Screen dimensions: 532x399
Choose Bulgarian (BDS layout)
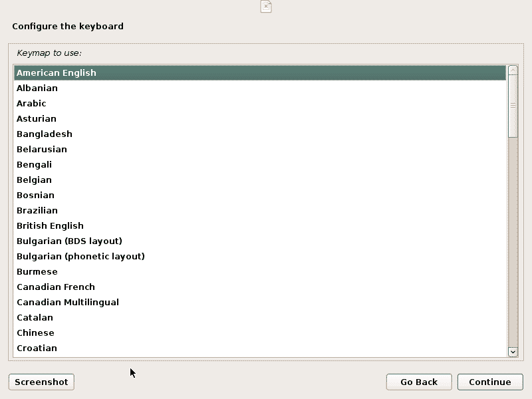[69, 241]
